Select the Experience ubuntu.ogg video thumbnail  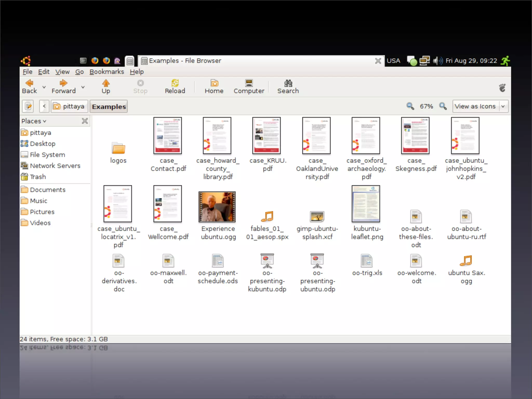point(217,207)
